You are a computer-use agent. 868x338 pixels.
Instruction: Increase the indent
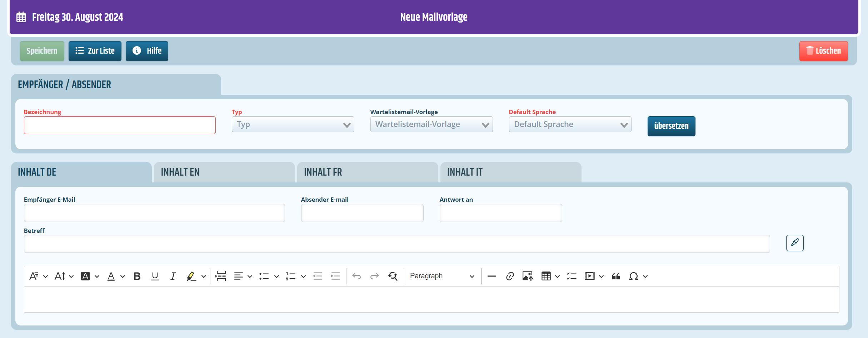pyautogui.click(x=335, y=276)
